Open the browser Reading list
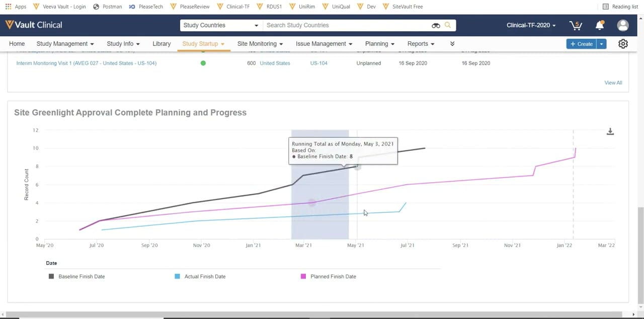The image size is (644, 319). 620,7
